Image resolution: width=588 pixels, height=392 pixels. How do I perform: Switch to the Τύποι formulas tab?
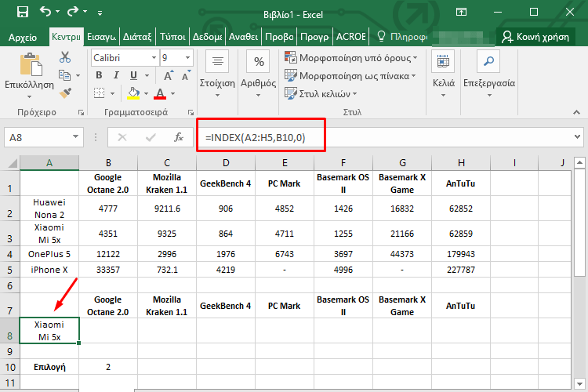click(x=172, y=37)
